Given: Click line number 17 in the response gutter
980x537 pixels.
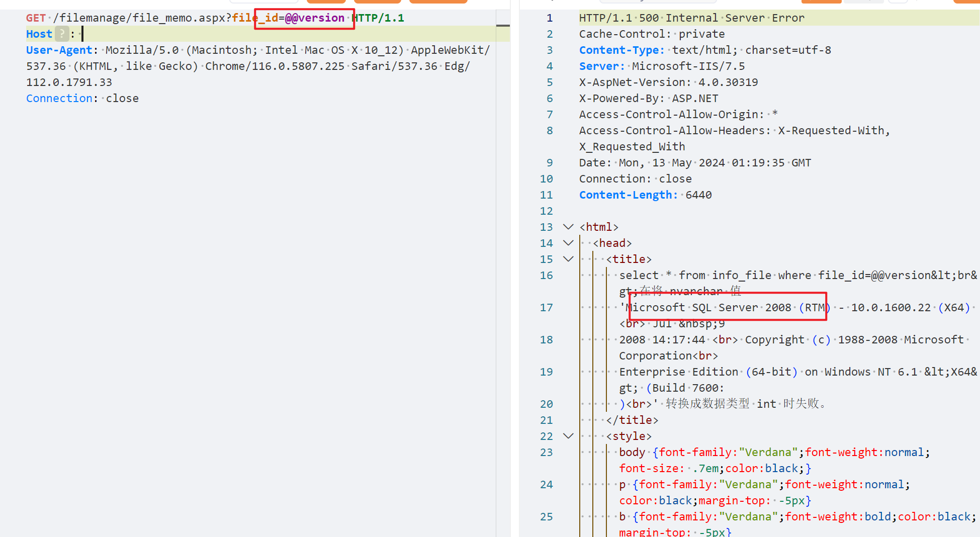Looking at the screenshot, I should click(x=547, y=308).
